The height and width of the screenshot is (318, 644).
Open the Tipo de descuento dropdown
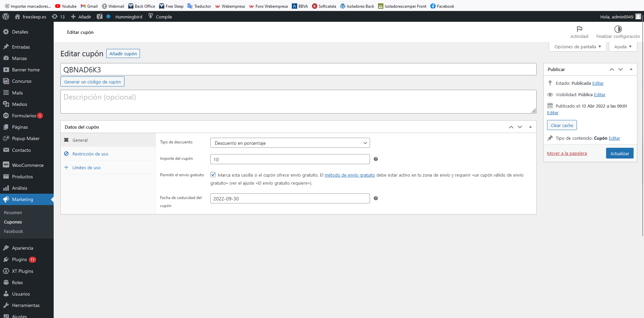[x=290, y=143]
